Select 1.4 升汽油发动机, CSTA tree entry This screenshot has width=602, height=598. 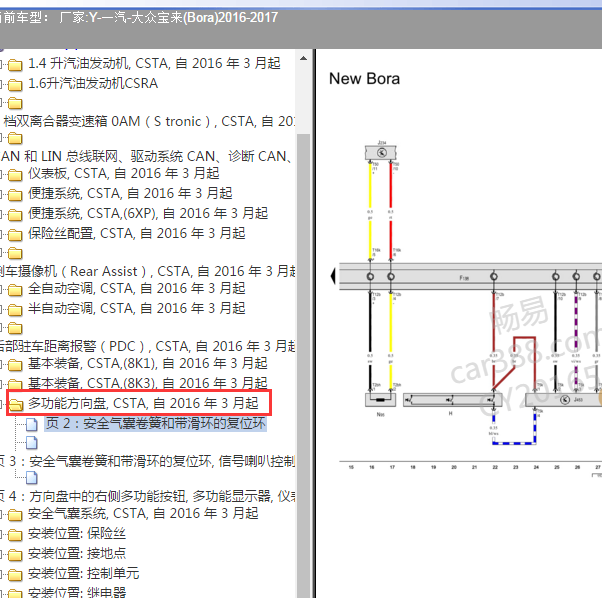point(154,63)
